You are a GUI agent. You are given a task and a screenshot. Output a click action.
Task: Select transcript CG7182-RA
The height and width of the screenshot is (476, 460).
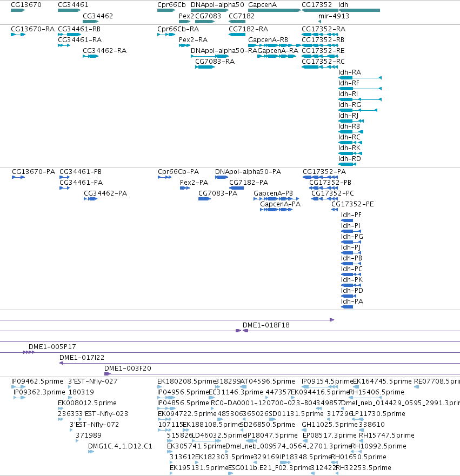[237, 35]
